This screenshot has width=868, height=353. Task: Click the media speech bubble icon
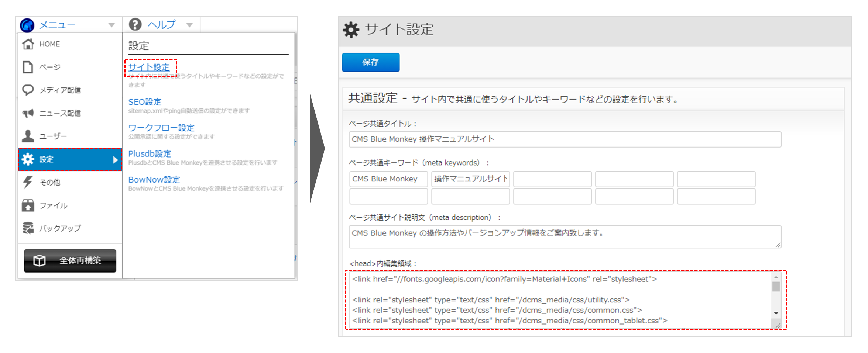28,90
